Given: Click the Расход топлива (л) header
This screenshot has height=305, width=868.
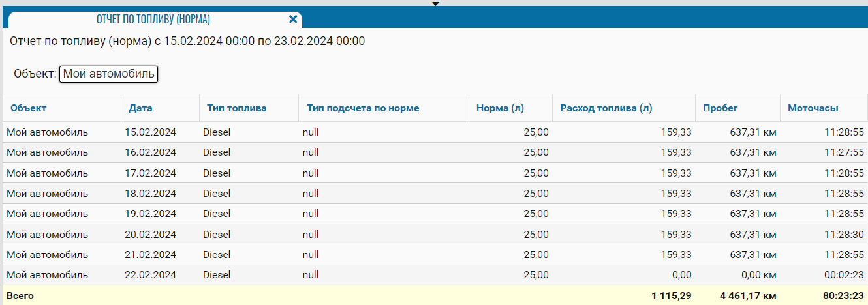Looking at the screenshot, I should point(606,108).
